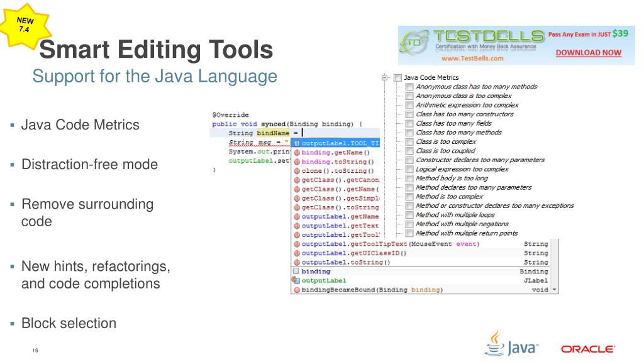
Task: Click the @Override annotation in the editor
Action: click(230, 115)
